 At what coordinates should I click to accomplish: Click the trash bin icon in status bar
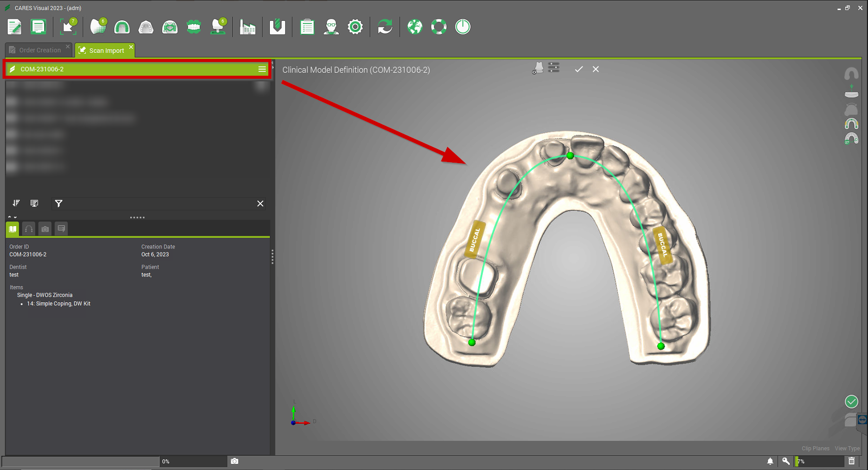click(852, 461)
